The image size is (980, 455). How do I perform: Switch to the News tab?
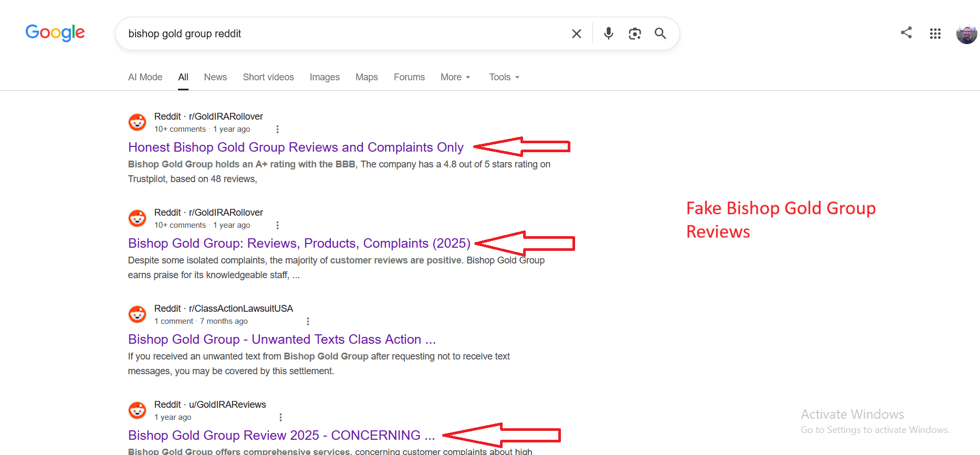point(215,77)
